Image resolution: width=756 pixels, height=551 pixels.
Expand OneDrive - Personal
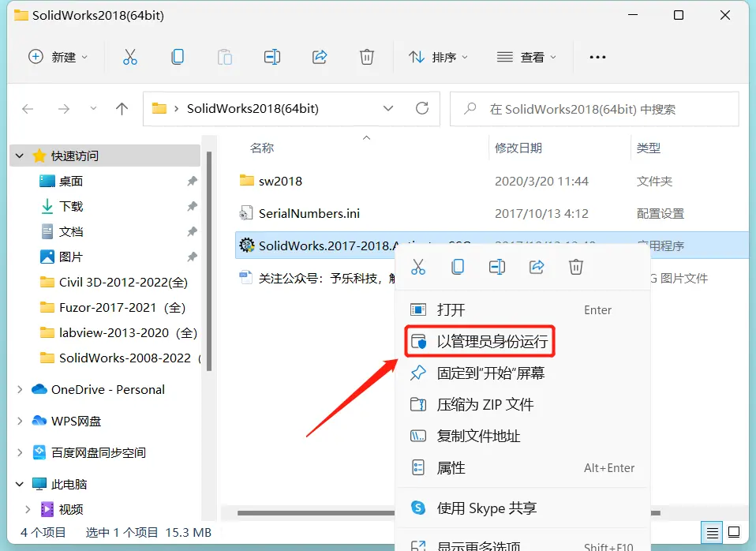pos(20,389)
